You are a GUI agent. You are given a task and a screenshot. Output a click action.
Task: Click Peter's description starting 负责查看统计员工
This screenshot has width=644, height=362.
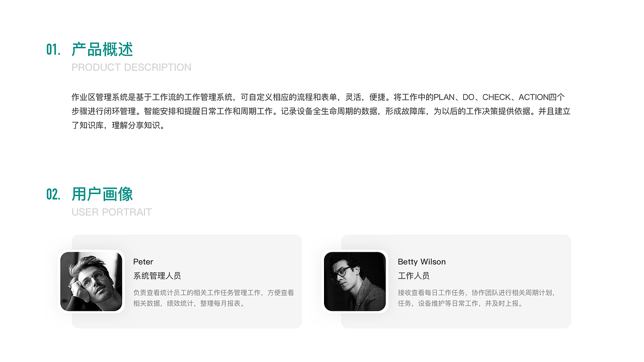pos(214,298)
